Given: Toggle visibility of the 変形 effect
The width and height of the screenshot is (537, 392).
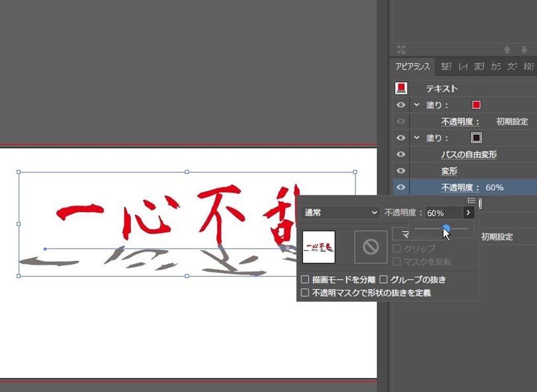Looking at the screenshot, I should (401, 171).
